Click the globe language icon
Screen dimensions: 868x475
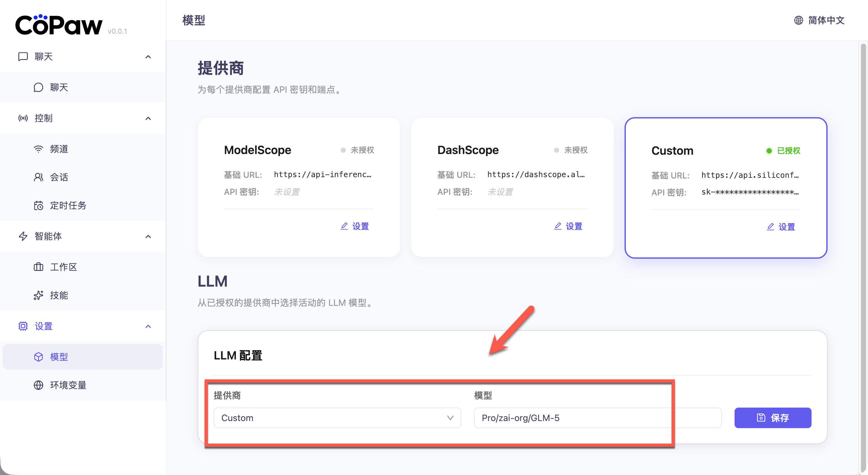798,20
